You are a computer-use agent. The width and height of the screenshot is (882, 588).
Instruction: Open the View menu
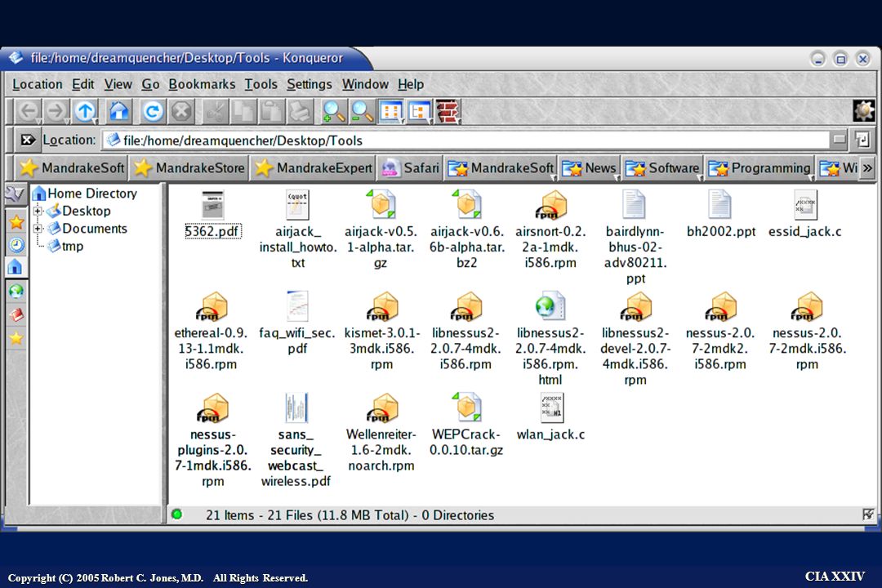118,84
